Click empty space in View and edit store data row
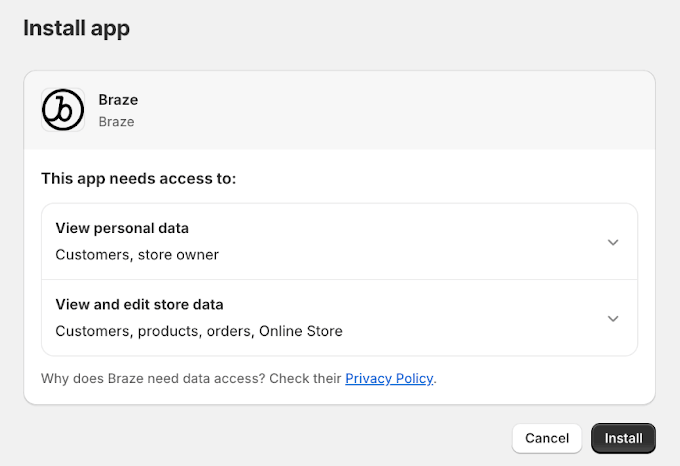The width and height of the screenshot is (680, 466). point(470,318)
